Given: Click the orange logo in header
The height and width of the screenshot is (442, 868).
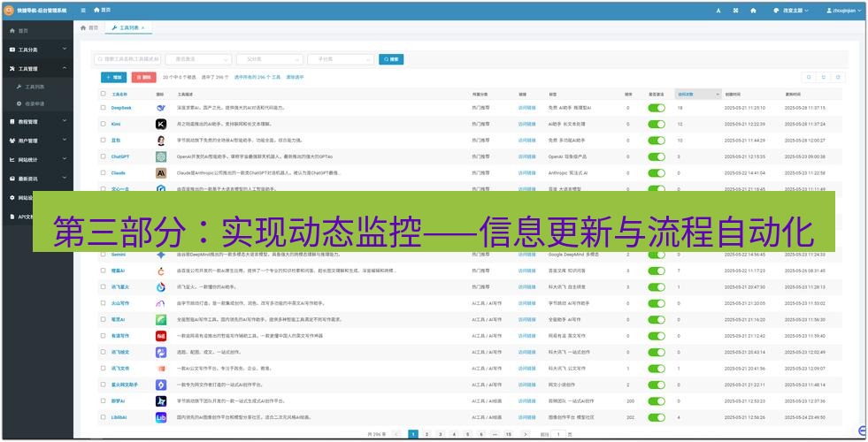Looking at the screenshot, I should coord(8,10).
